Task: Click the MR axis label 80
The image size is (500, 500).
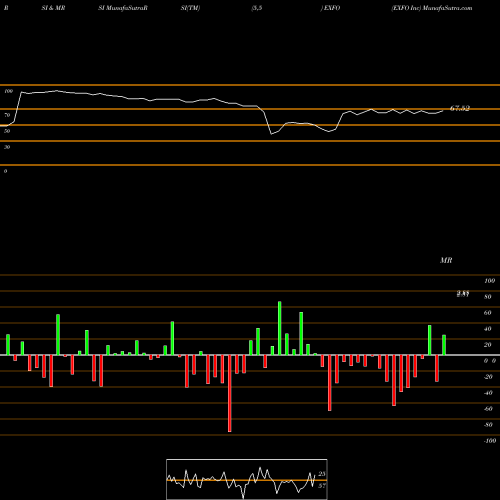Action: coord(488,297)
